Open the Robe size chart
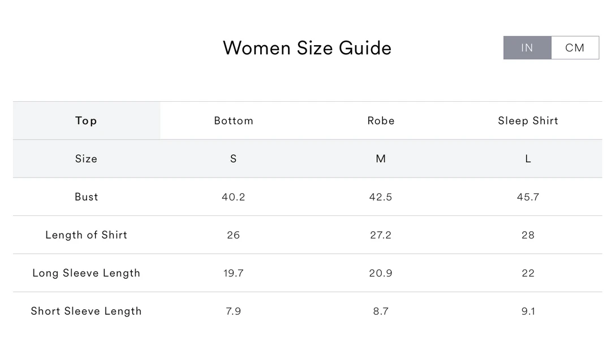 pos(381,120)
